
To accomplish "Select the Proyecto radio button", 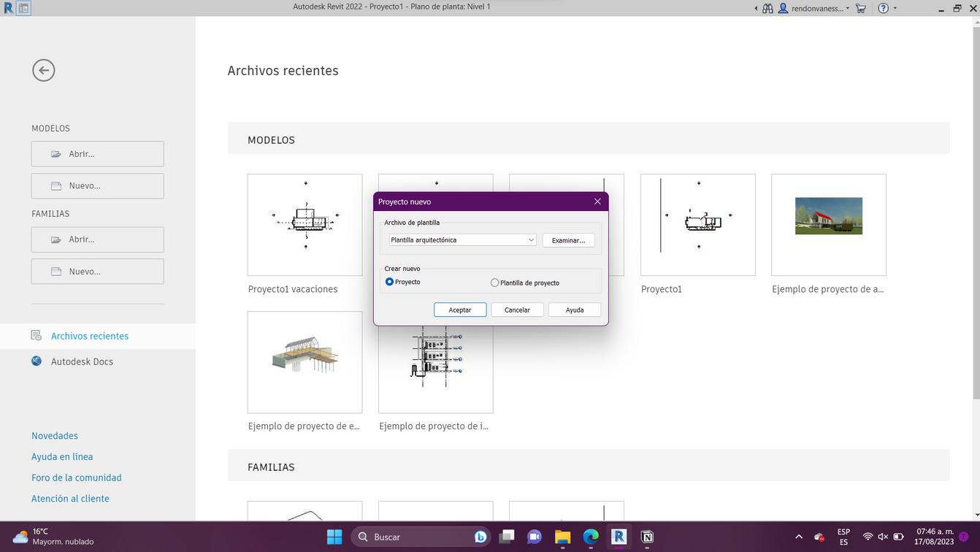I will pos(389,282).
